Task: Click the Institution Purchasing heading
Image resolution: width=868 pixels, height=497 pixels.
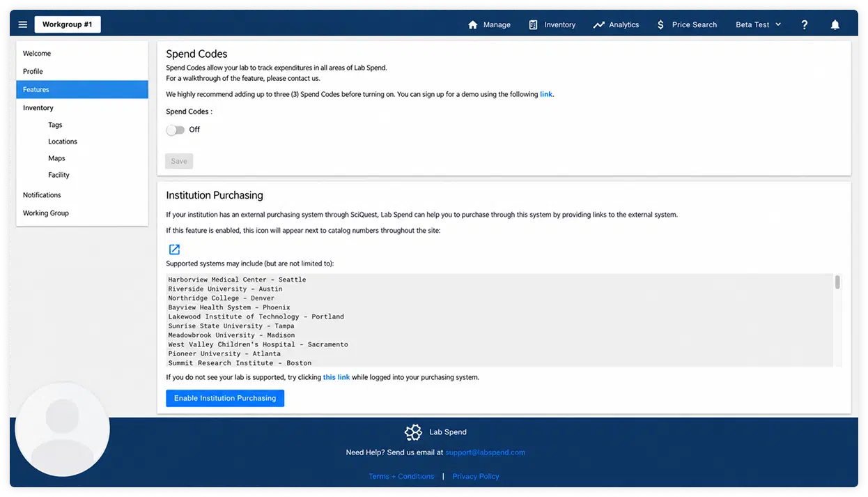Action: (x=215, y=195)
